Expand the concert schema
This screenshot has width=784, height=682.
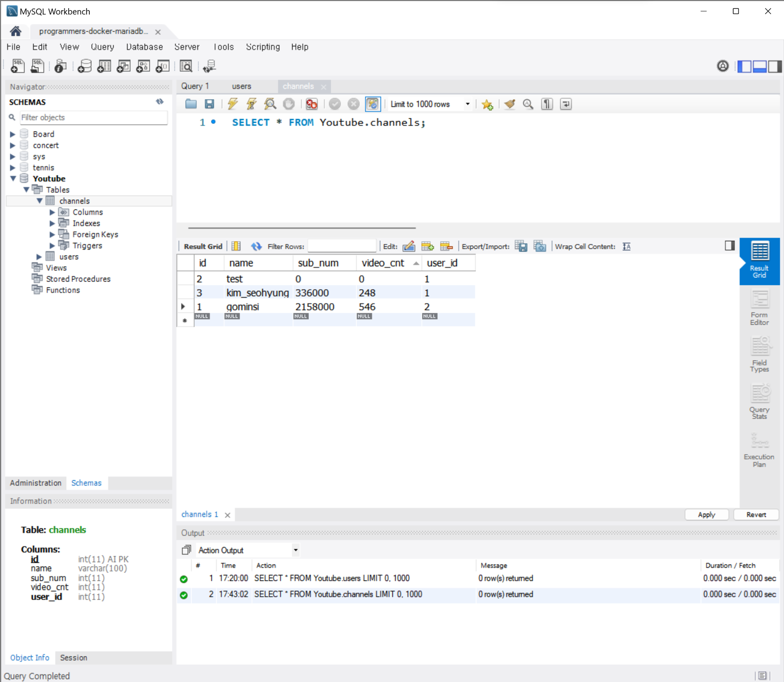pos(13,145)
